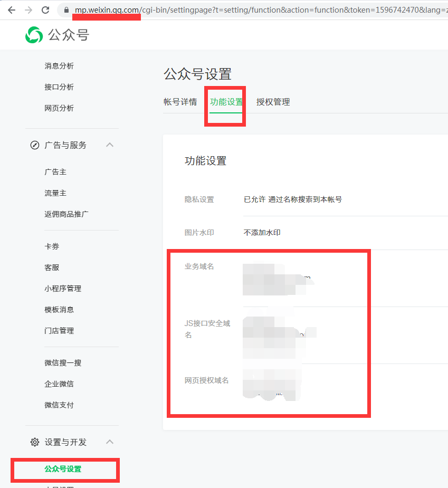This screenshot has width=448, height=488.
Task: Click the green 公众号 logo
Action: tap(34, 35)
